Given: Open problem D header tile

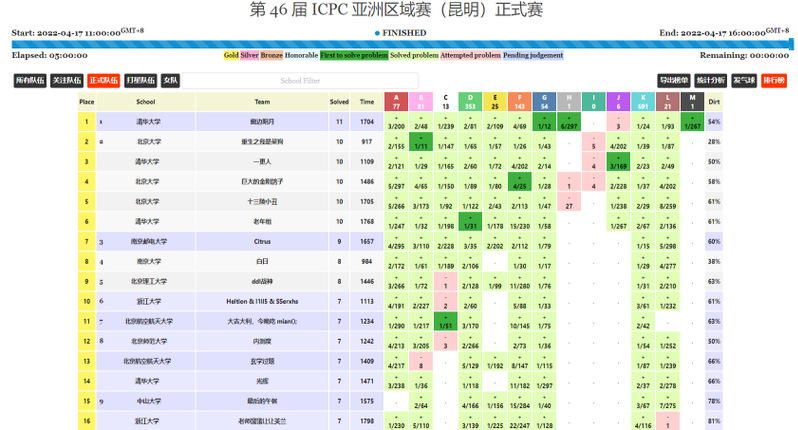Looking at the screenshot, I should click(x=470, y=101).
